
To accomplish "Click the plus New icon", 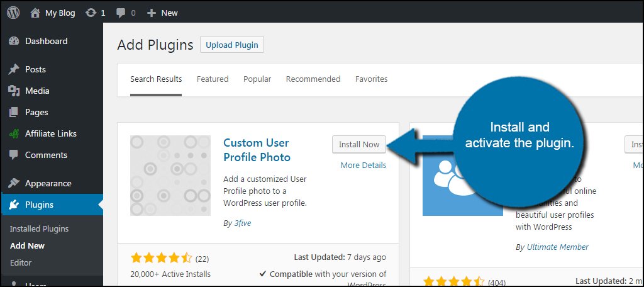I will click(x=152, y=13).
